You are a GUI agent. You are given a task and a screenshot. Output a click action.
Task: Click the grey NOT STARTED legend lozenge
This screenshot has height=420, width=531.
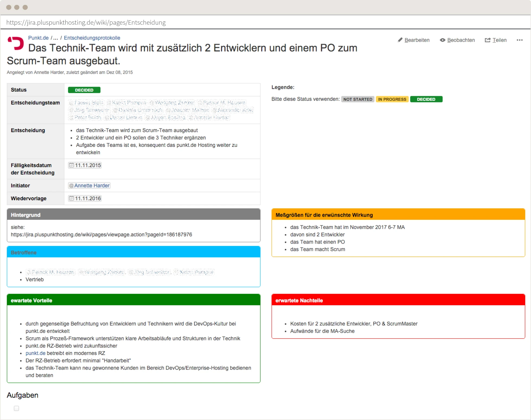(x=358, y=99)
